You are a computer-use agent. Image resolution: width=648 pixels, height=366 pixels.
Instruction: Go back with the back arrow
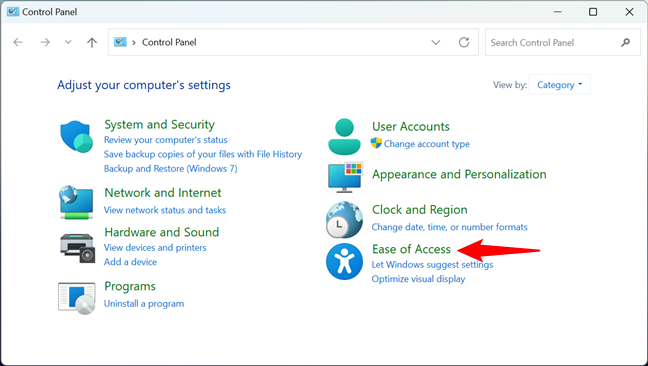[18, 42]
